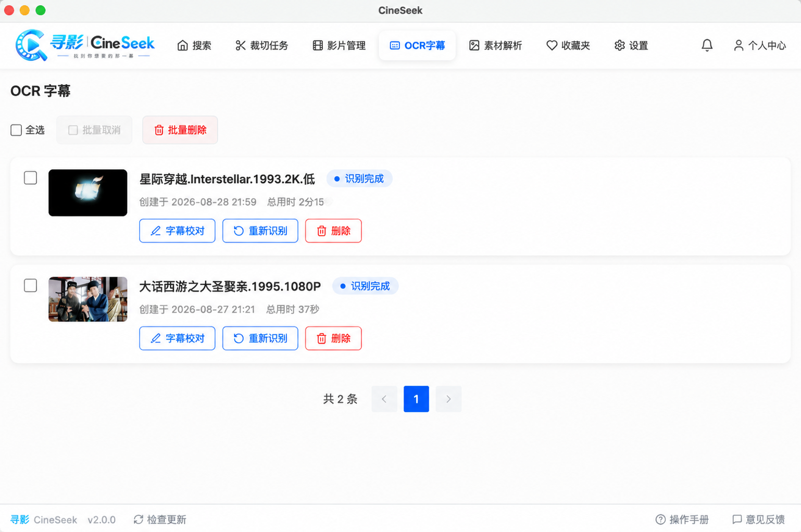The image size is (801, 532).
Task: Click the 大话西游之大圣娶亲.1995.1080P title
Action: [230, 286]
